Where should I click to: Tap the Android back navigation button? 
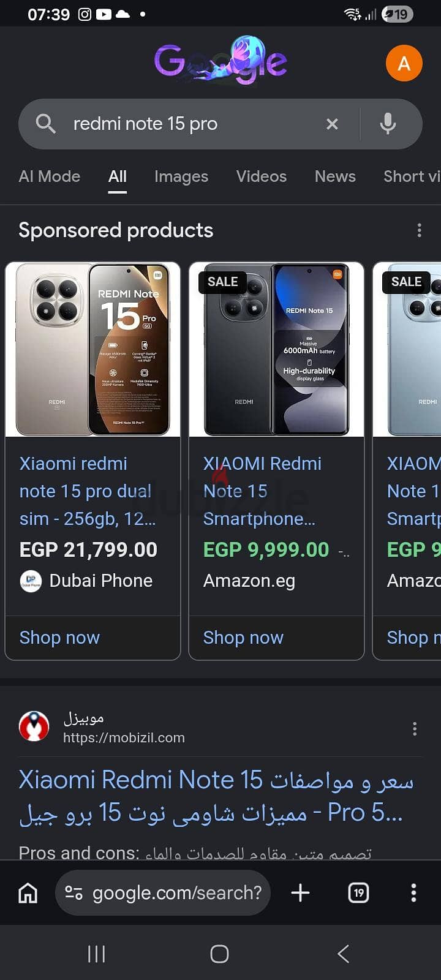[x=343, y=954]
